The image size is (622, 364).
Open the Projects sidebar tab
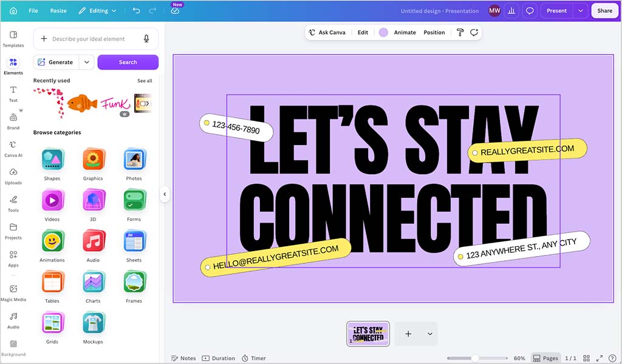[x=13, y=231]
